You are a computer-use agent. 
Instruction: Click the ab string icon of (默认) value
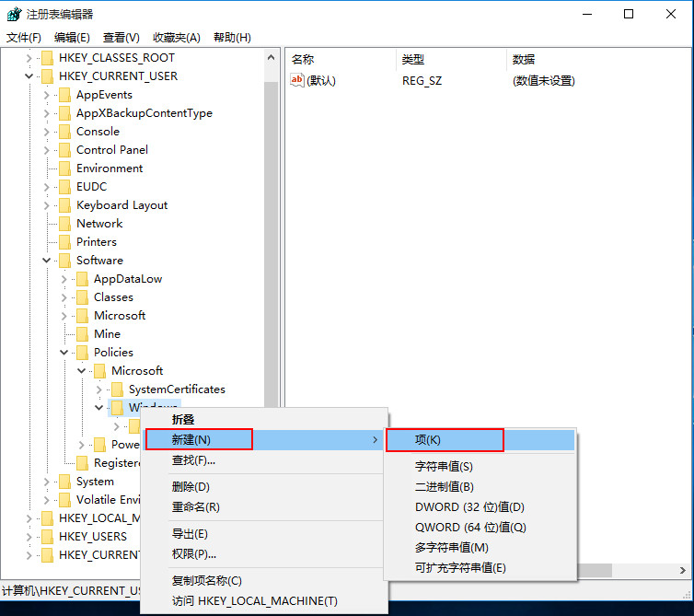point(296,80)
